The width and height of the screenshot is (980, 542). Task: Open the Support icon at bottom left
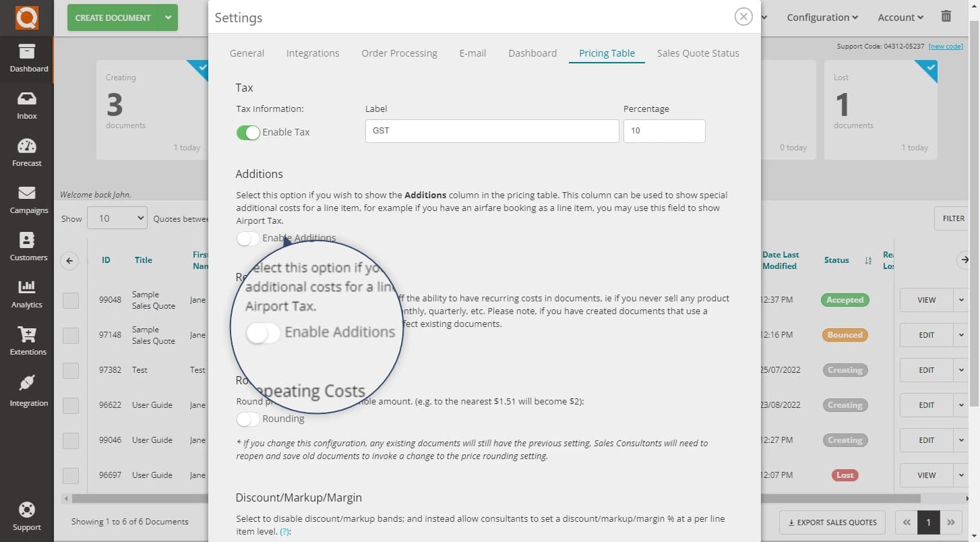27,516
